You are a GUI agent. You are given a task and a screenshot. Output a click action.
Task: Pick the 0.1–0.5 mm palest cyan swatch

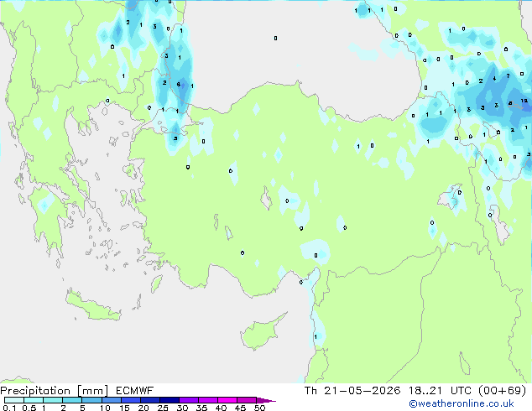[14, 400]
